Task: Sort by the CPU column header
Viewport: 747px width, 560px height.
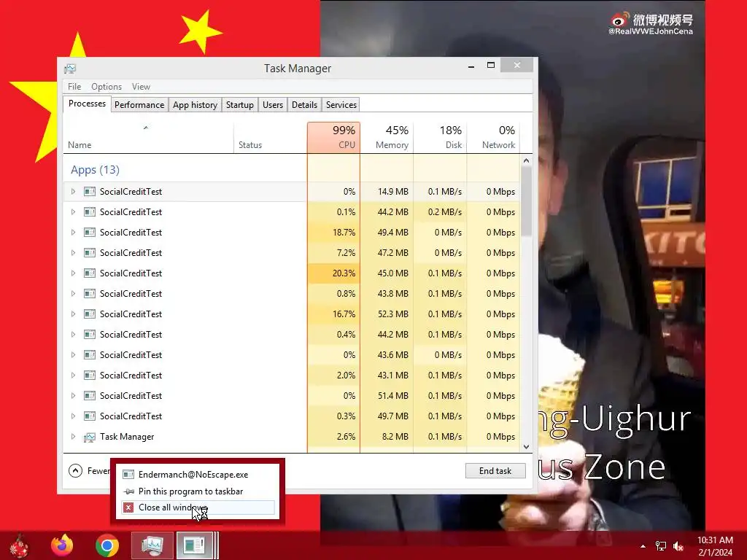Action: click(x=333, y=138)
